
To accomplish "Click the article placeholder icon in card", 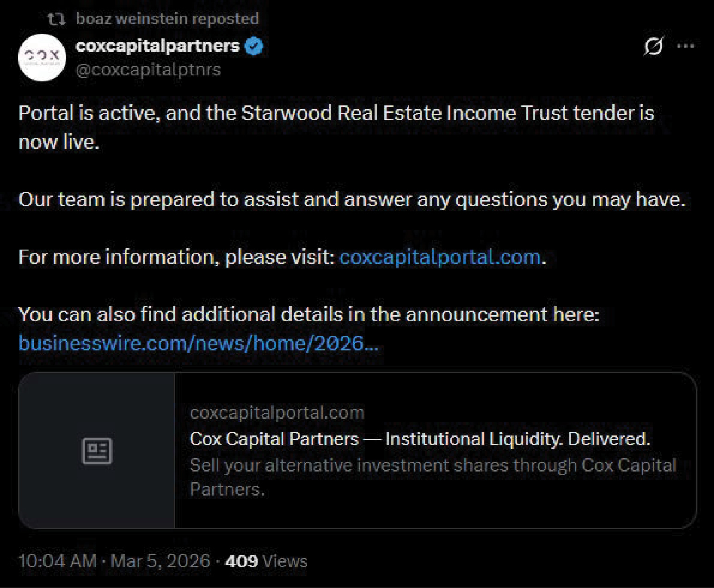I will [97, 451].
